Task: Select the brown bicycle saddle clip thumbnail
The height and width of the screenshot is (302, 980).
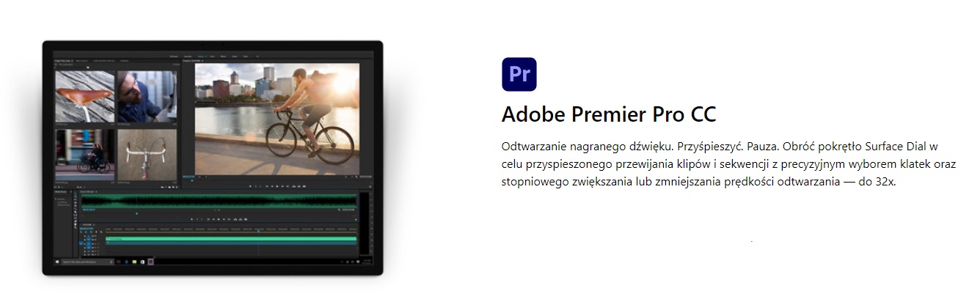Action: (84, 96)
